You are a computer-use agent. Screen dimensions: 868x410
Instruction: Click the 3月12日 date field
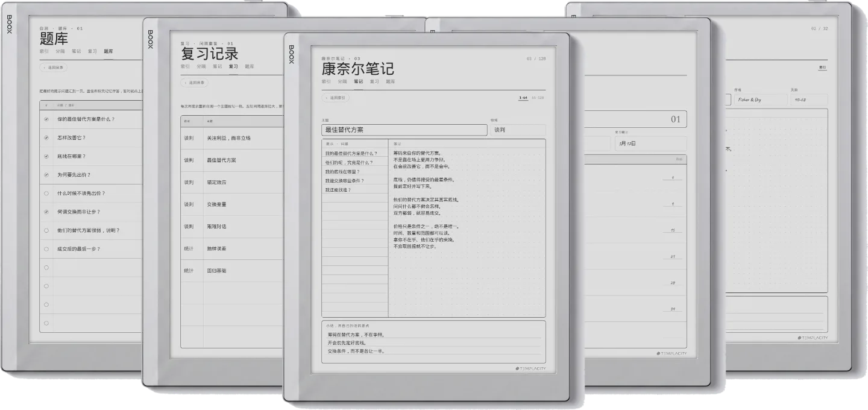[x=650, y=143]
